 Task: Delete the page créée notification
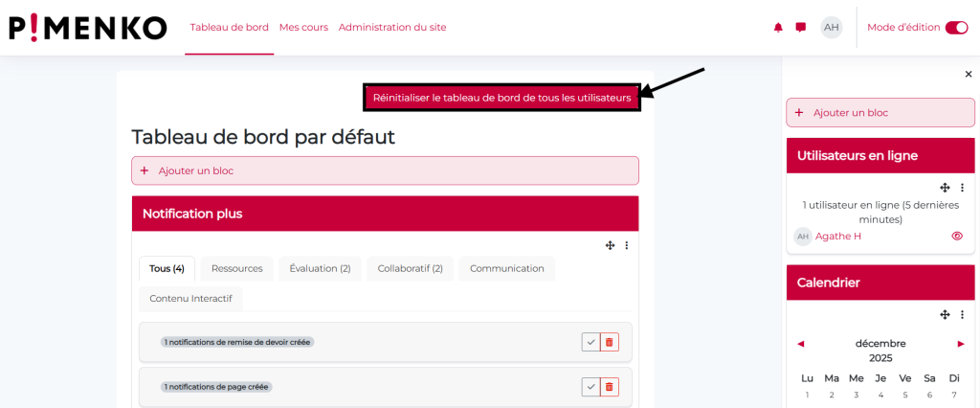pyautogui.click(x=610, y=387)
